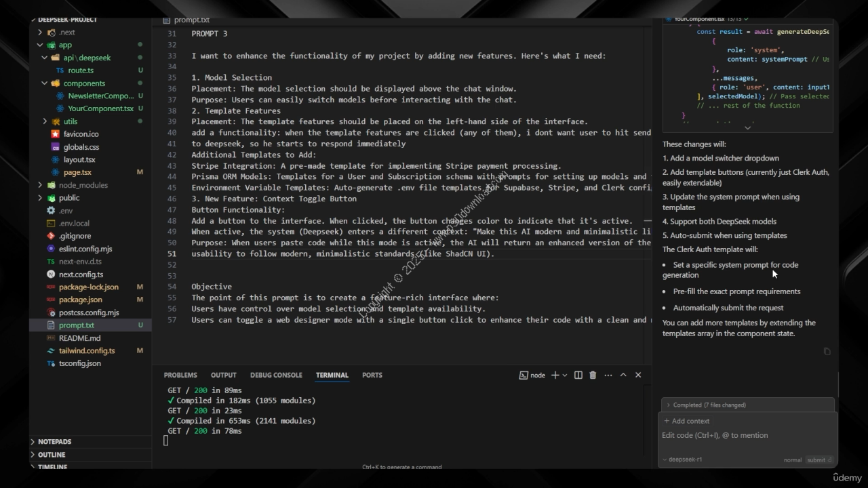Switch to the PROBLEMS tab
This screenshot has height=488, width=868.
[180, 375]
